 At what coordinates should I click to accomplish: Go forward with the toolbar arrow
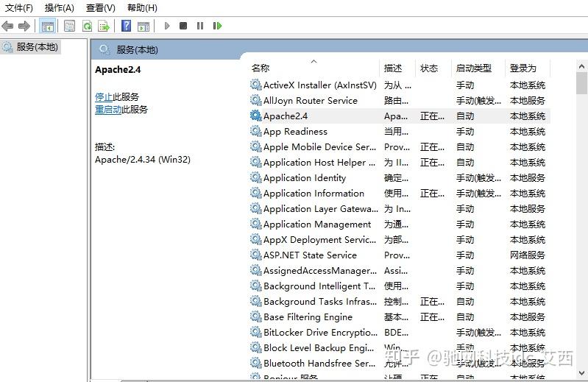24,26
